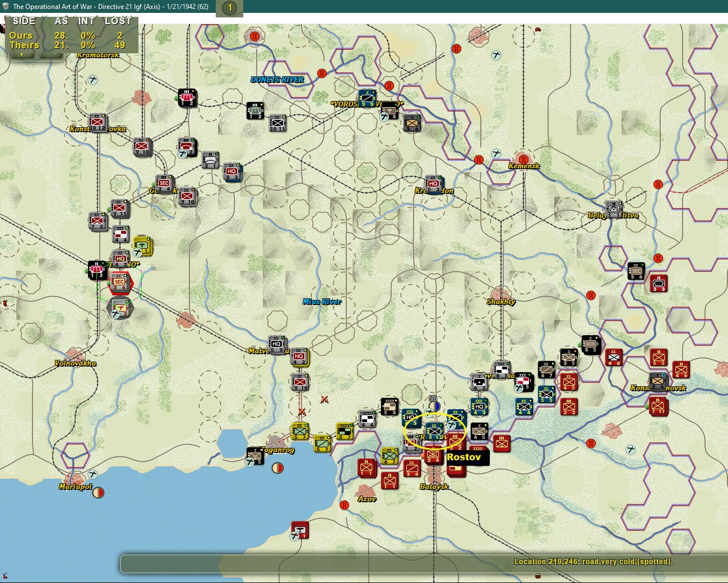Viewport: 728px width, 583px height.
Task: Select the HQ 5-2 counter at Krasnodon
Action: click(434, 184)
